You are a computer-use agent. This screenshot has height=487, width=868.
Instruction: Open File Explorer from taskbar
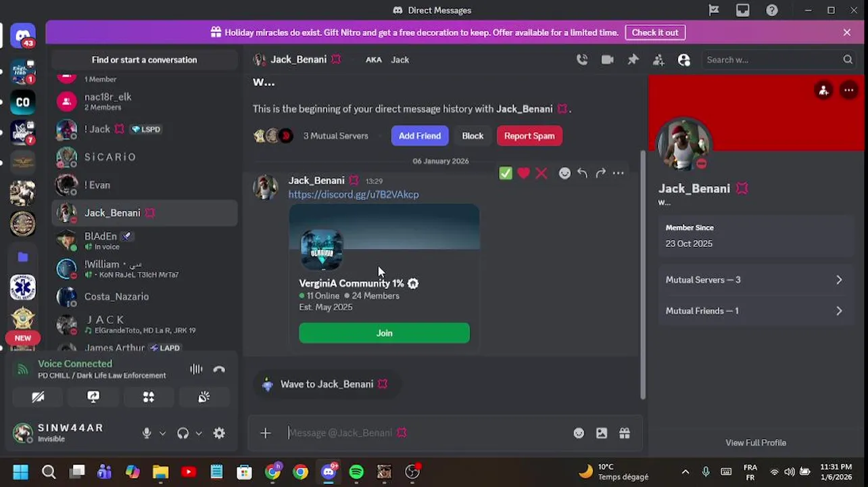(160, 472)
